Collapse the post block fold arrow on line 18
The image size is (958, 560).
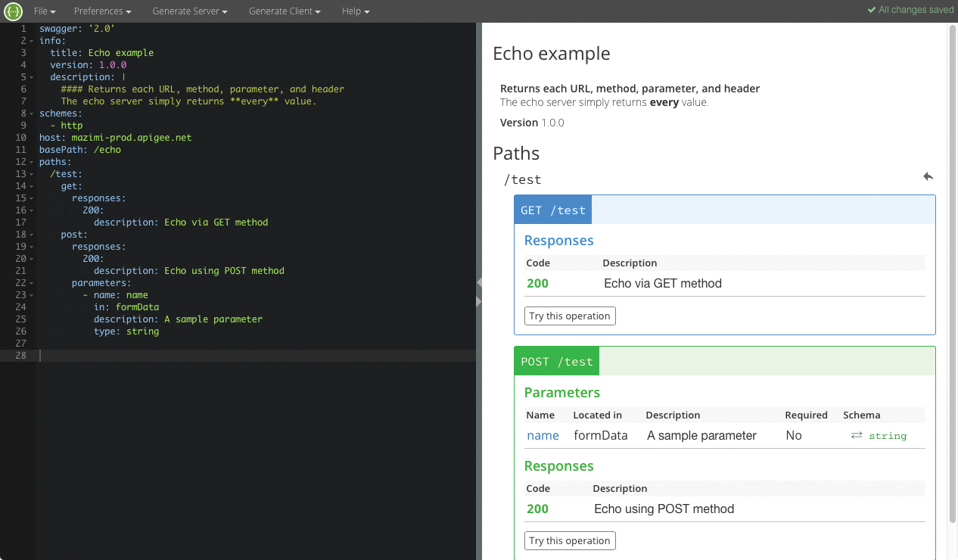tap(30, 234)
